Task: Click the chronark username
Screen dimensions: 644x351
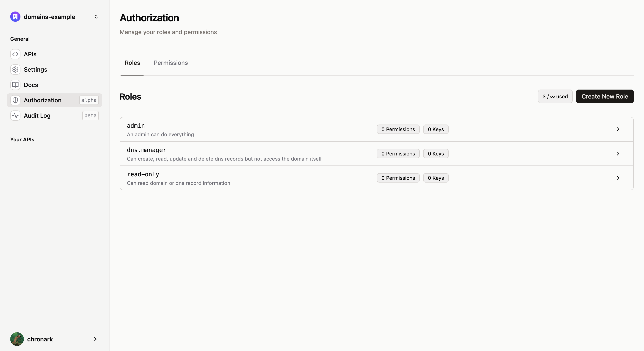Action: (40, 339)
